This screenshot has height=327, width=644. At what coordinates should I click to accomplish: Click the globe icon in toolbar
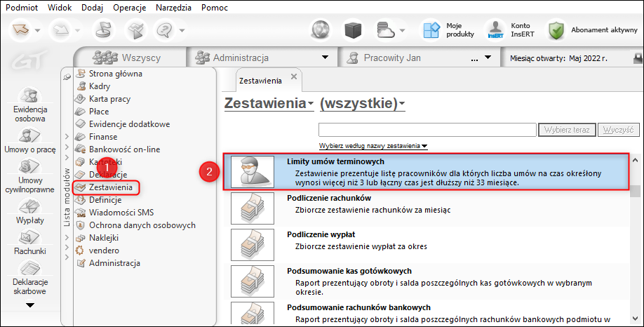coord(321,30)
